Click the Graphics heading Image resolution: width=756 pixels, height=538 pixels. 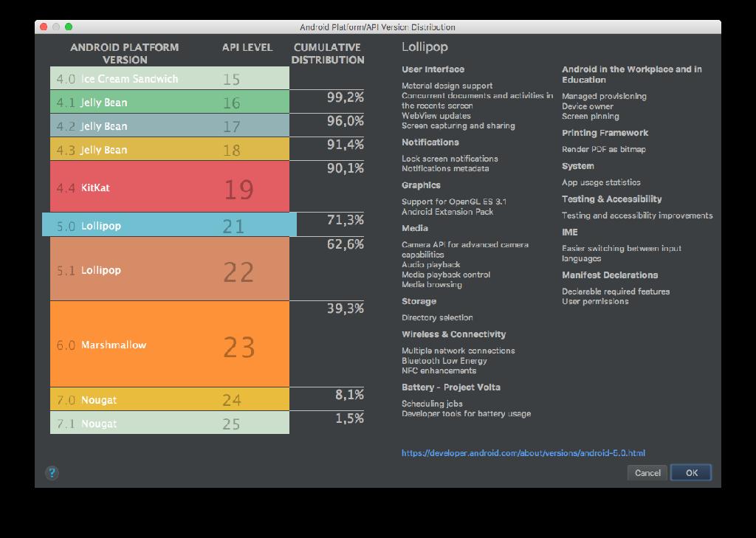click(421, 185)
